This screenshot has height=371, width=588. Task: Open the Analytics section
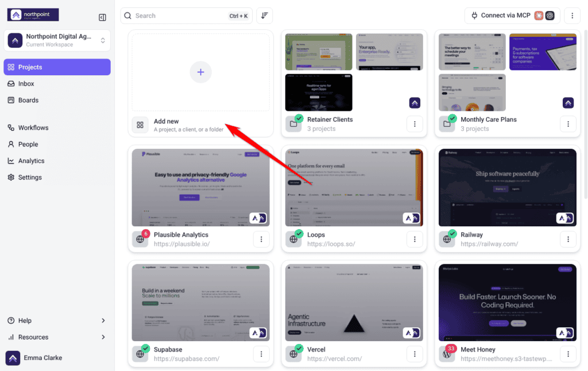click(x=57, y=161)
